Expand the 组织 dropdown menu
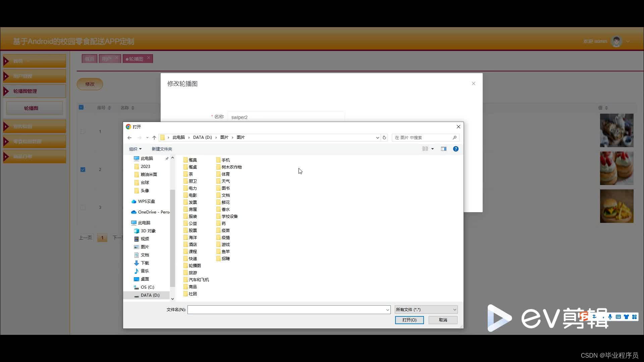The height and width of the screenshot is (362, 644). (135, 149)
